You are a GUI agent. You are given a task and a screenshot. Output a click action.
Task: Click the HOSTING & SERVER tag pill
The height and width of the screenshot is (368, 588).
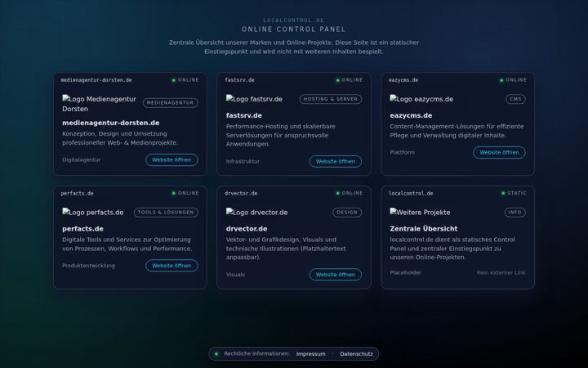(331, 99)
